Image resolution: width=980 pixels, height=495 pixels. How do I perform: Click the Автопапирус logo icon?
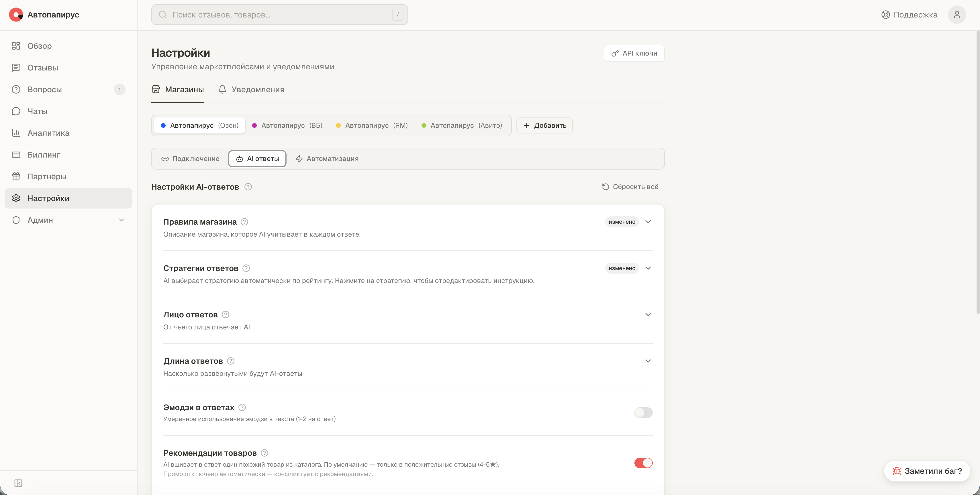click(x=16, y=14)
